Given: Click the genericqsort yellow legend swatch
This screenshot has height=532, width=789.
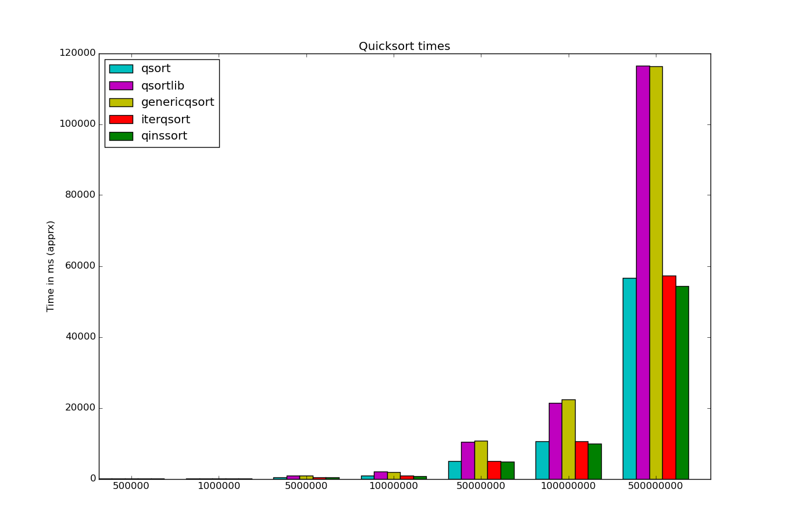Looking at the screenshot, I should pos(121,102).
